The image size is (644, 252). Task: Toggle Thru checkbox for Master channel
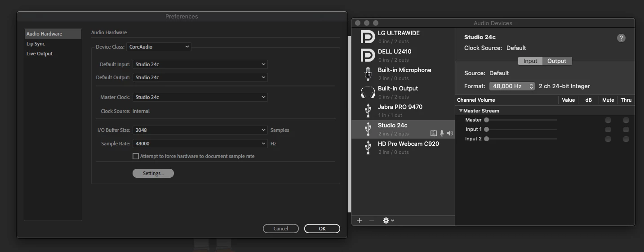[x=626, y=120]
